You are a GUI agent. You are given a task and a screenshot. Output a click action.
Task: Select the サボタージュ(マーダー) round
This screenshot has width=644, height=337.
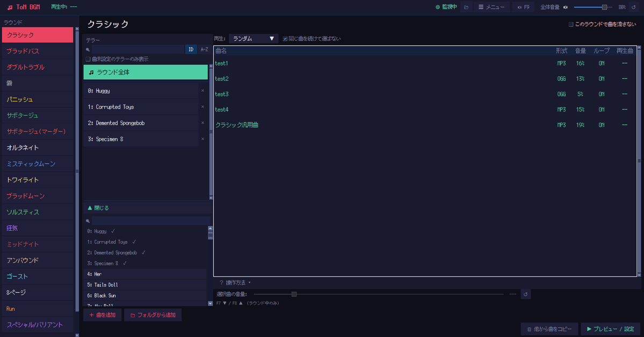click(x=38, y=131)
